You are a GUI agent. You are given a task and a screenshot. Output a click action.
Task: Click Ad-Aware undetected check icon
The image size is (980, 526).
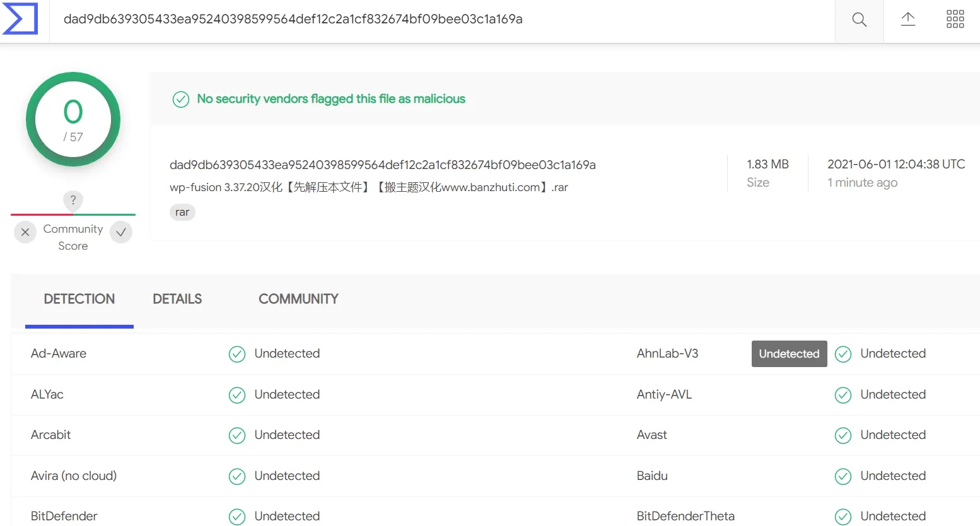tap(237, 354)
